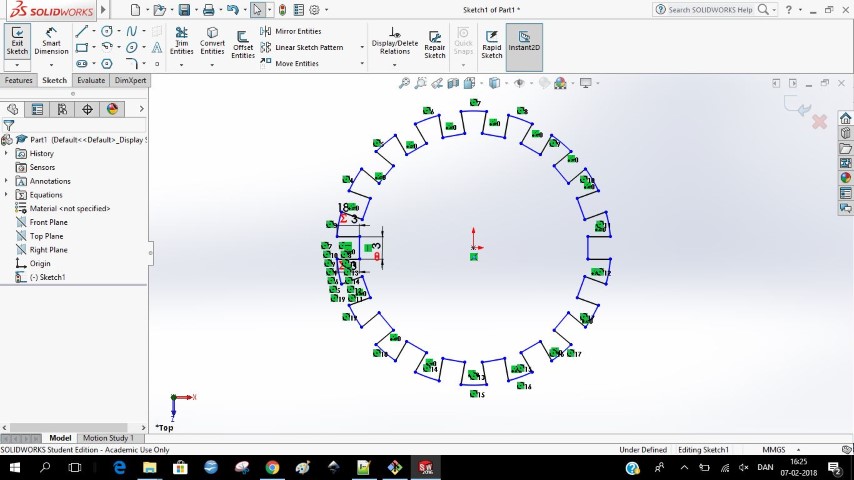This screenshot has height=480, width=854.
Task: Click Offset Entities tool
Action: pyautogui.click(x=243, y=44)
